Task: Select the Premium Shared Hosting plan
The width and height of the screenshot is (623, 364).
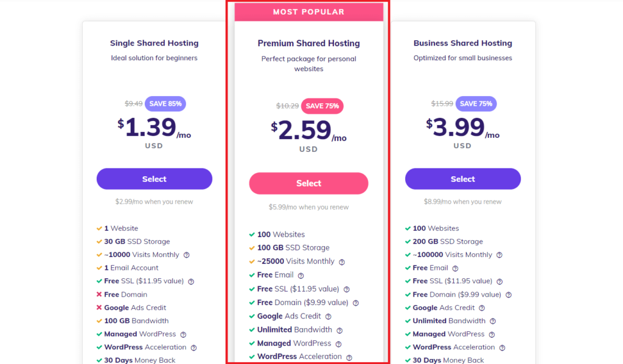Action: (308, 183)
